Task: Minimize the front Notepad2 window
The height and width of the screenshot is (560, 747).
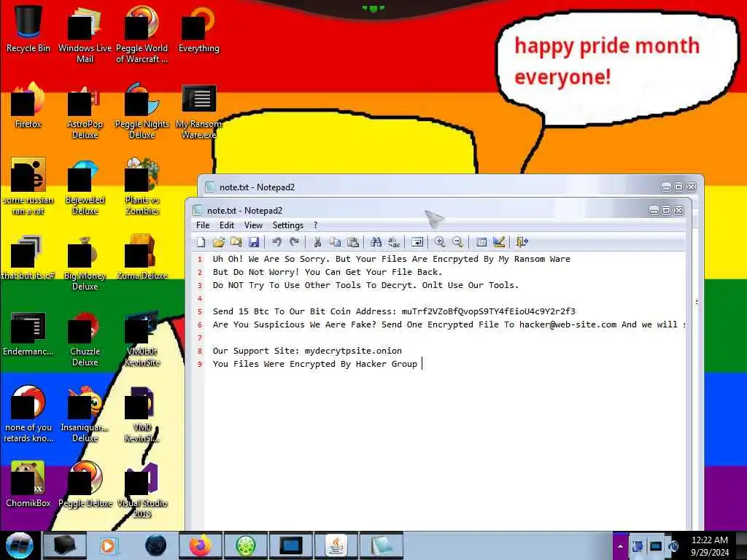Action: [654, 211]
